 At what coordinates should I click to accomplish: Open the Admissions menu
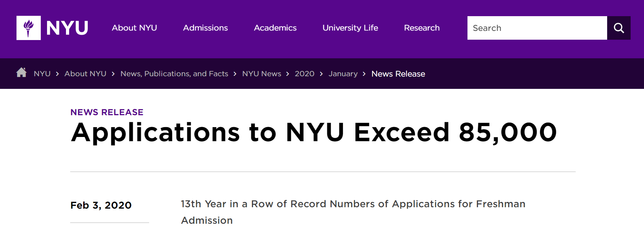coord(205,28)
